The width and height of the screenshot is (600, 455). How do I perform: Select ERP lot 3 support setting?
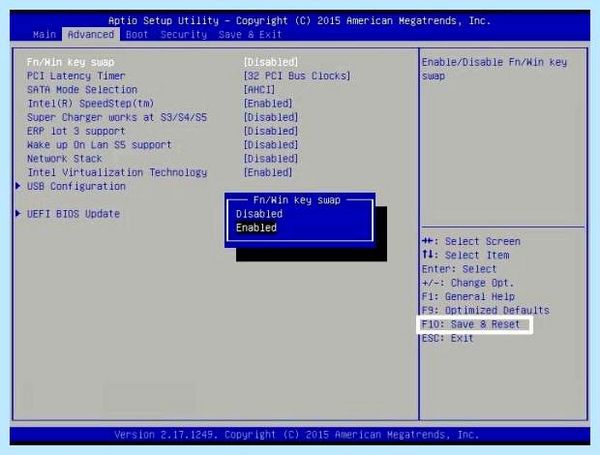tap(76, 131)
